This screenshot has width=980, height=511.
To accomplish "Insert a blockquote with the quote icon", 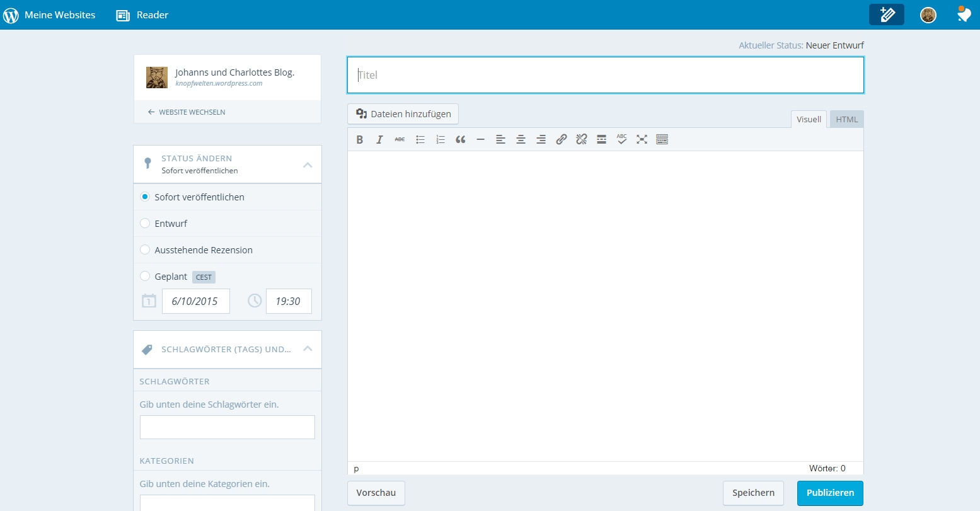I will pyautogui.click(x=460, y=140).
